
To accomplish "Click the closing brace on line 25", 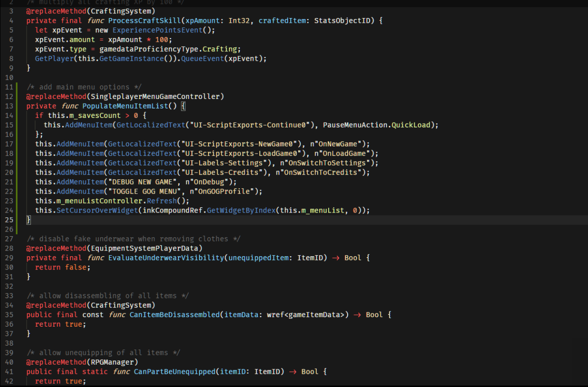I will (28, 220).
